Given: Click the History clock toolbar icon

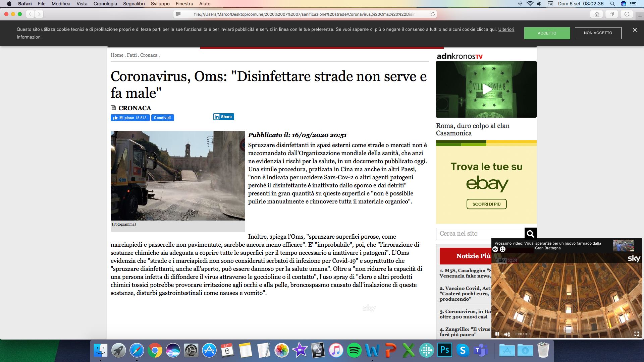Looking at the screenshot, I should click(x=627, y=14).
